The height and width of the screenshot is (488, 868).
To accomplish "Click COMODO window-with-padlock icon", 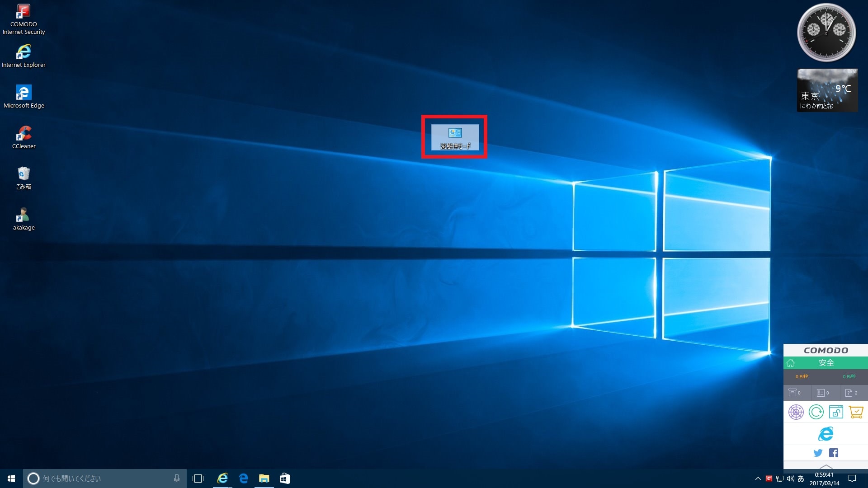I will pyautogui.click(x=836, y=412).
